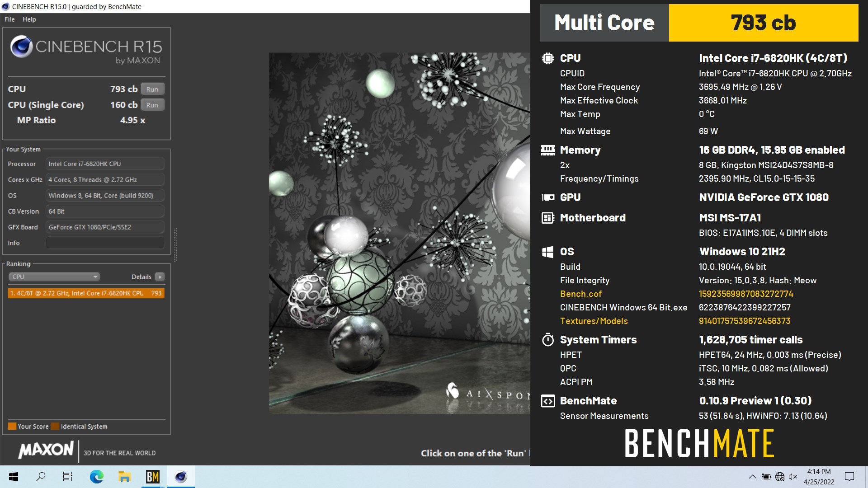Open Task View on the taskbar

pos(68,477)
